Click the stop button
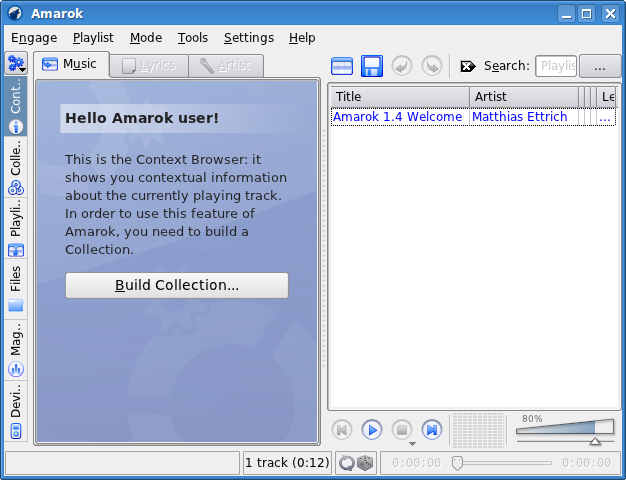626x480 pixels. [x=402, y=430]
